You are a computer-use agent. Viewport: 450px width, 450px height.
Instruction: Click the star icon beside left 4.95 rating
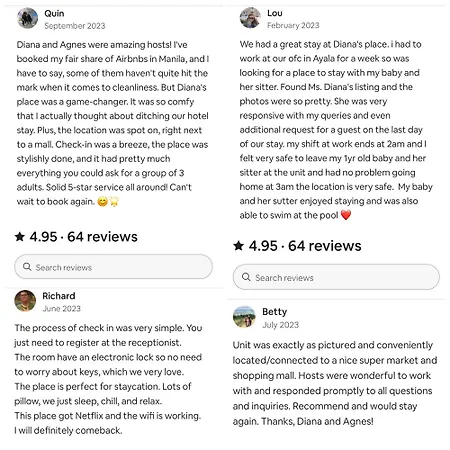[x=20, y=237]
